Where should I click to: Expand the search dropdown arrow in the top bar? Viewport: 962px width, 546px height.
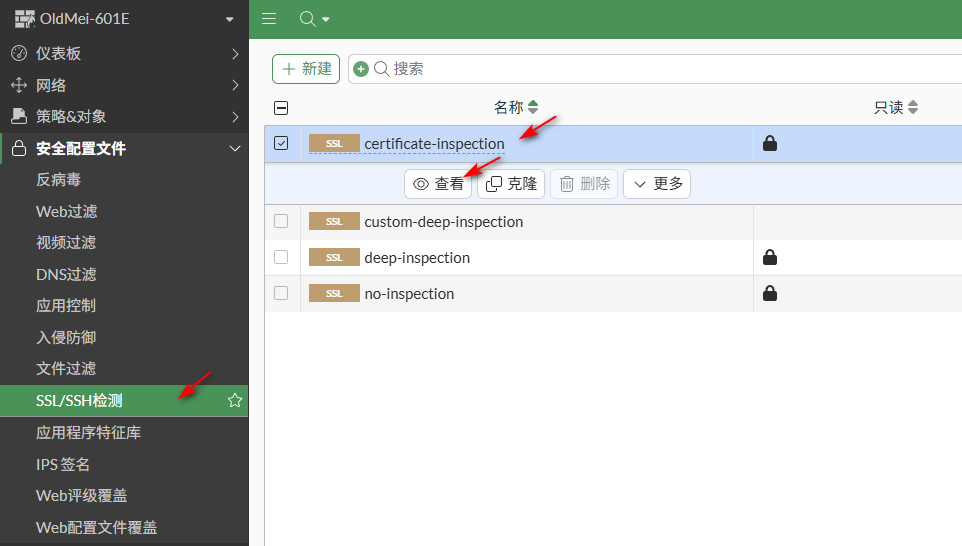coord(326,20)
